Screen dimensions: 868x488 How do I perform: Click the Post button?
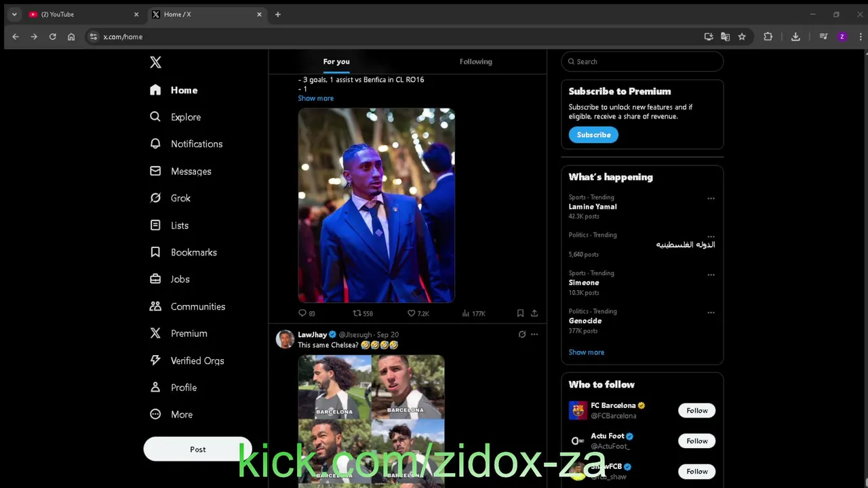tap(197, 449)
